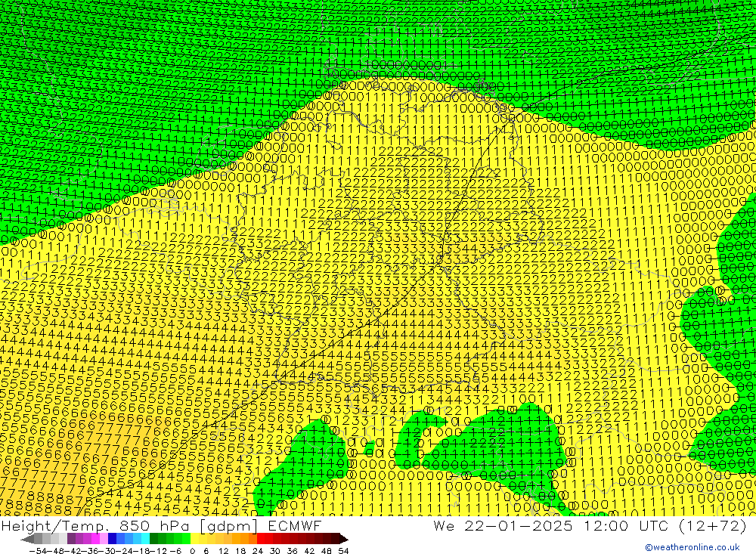
Task: Click the 54 legend label
Action: tap(343, 551)
